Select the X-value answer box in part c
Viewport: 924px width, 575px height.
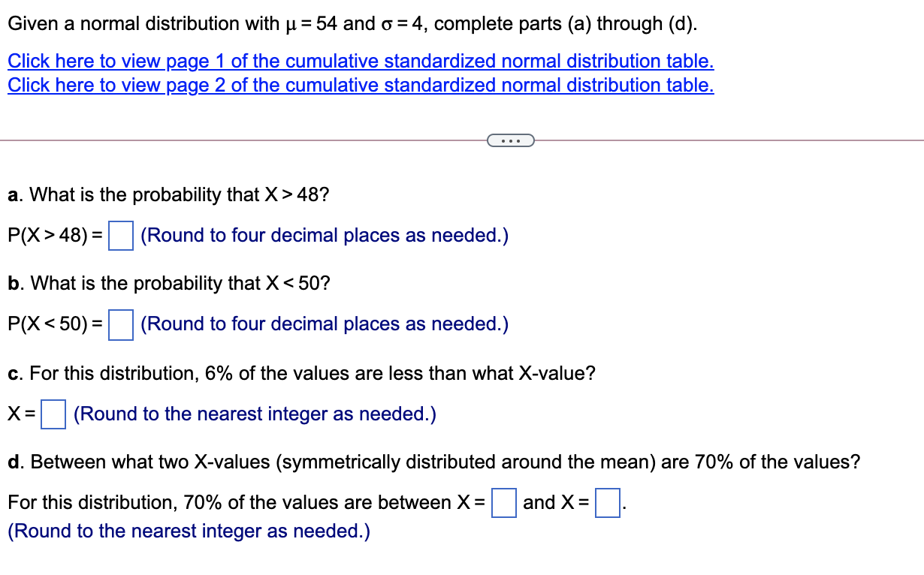click(x=52, y=413)
